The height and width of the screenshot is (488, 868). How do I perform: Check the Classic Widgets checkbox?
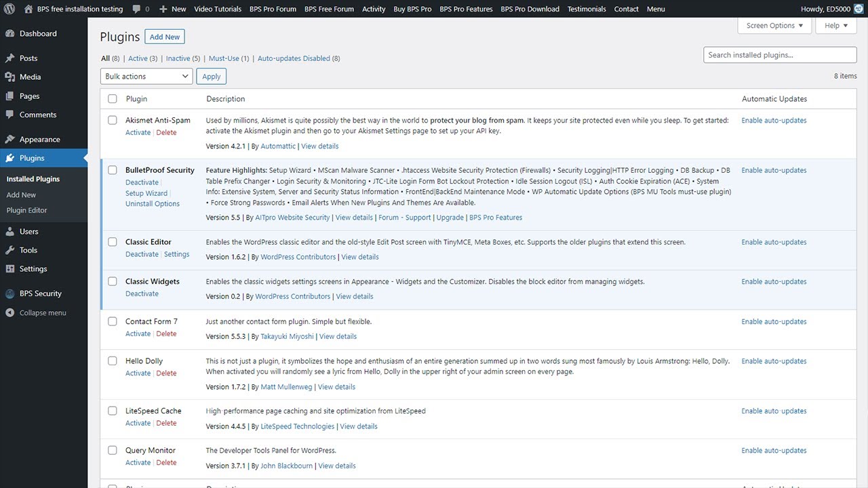click(x=113, y=281)
